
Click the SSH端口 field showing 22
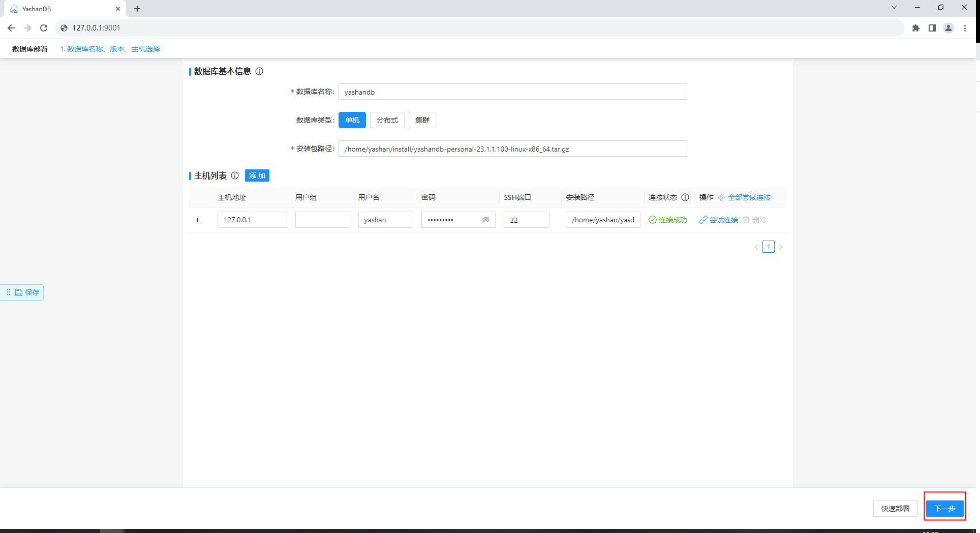527,220
